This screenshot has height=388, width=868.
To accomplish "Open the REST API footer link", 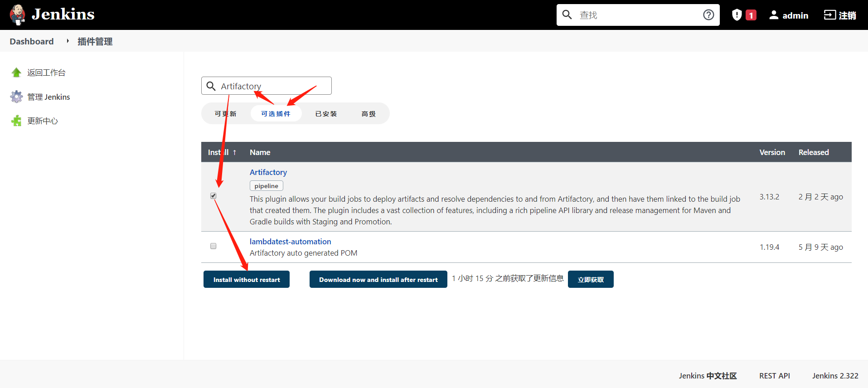I will click(775, 376).
